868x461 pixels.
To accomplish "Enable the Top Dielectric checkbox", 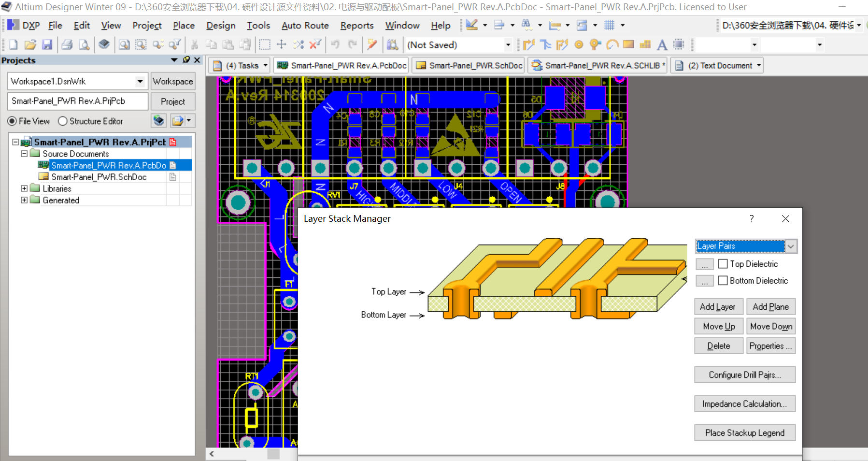I will point(723,264).
